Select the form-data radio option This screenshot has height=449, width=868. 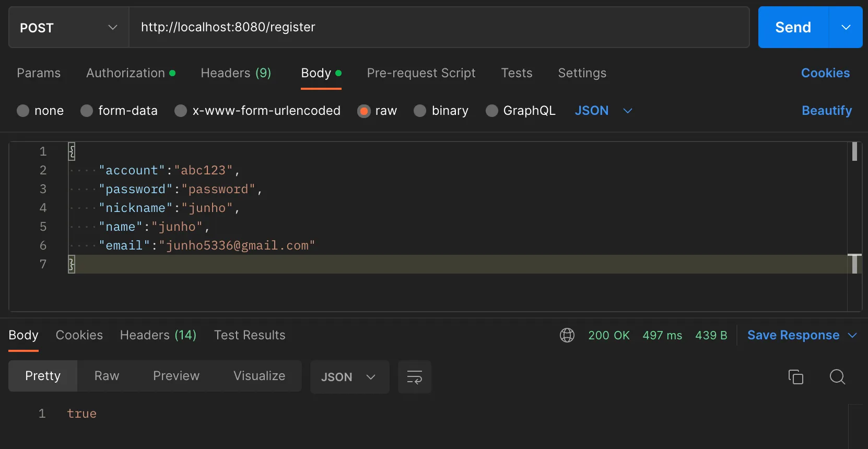click(x=87, y=111)
